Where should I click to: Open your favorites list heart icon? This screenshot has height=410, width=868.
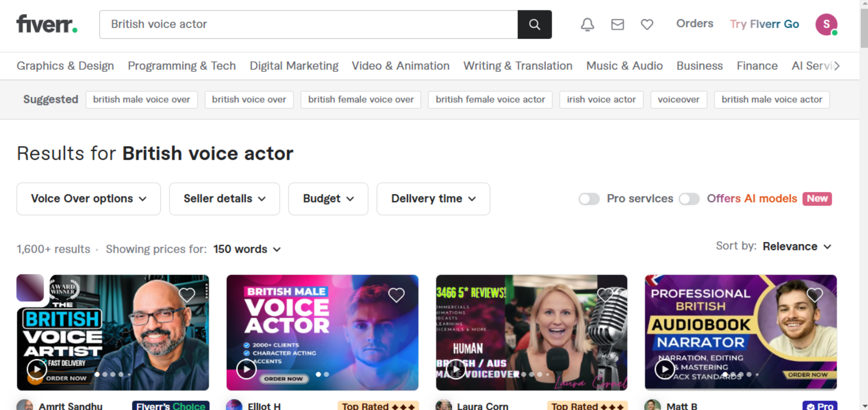[647, 24]
